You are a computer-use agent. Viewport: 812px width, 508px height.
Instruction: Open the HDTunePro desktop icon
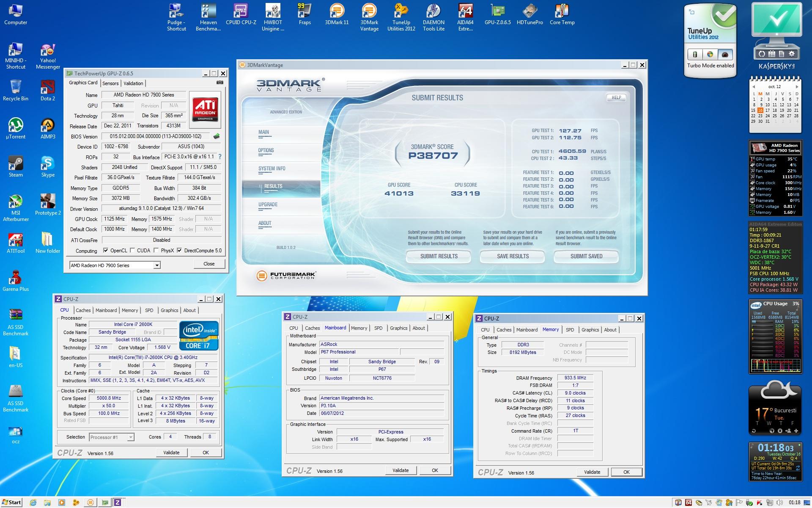529,14
